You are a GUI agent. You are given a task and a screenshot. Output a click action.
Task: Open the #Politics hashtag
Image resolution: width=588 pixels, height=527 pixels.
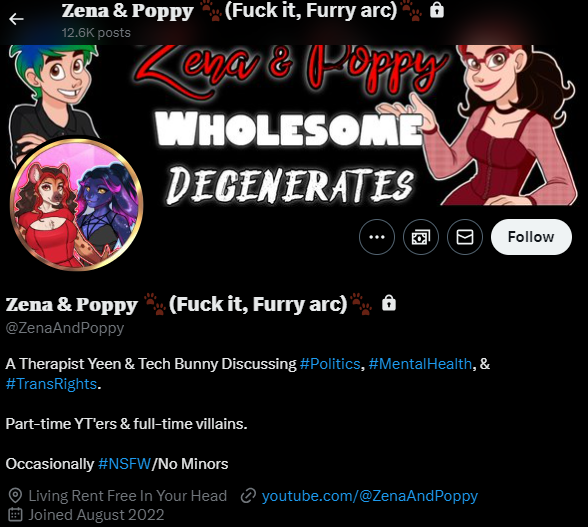330,364
